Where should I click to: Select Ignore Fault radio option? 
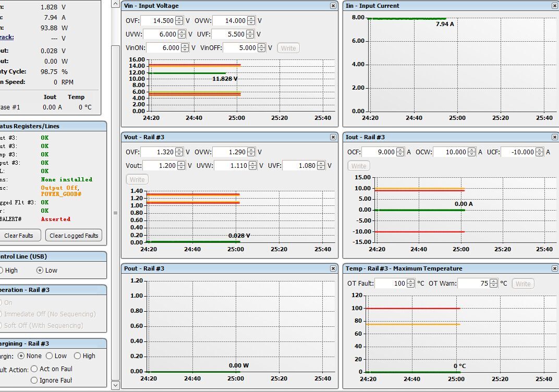click(x=52, y=381)
